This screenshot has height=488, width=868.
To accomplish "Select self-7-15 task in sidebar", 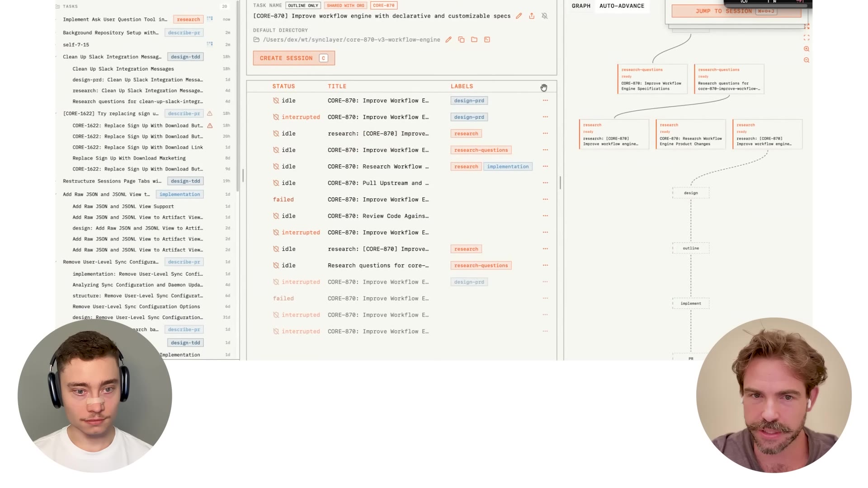I will pyautogui.click(x=76, y=45).
